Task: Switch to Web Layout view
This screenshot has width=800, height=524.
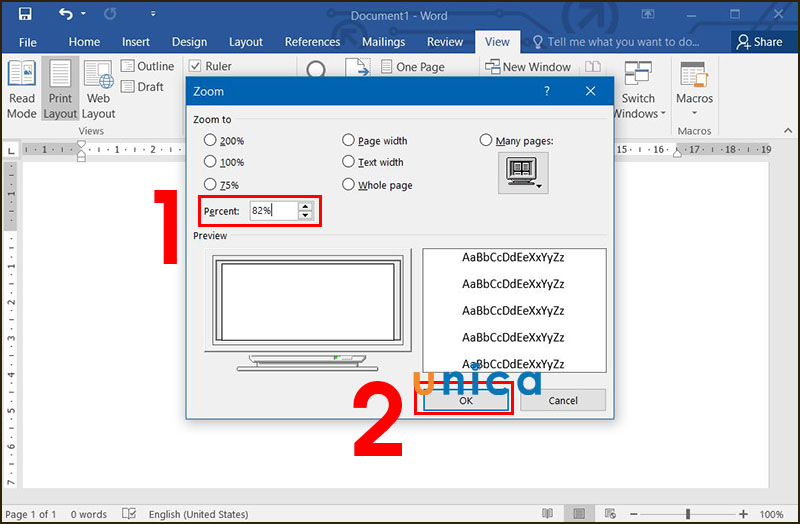Action: click(98, 89)
